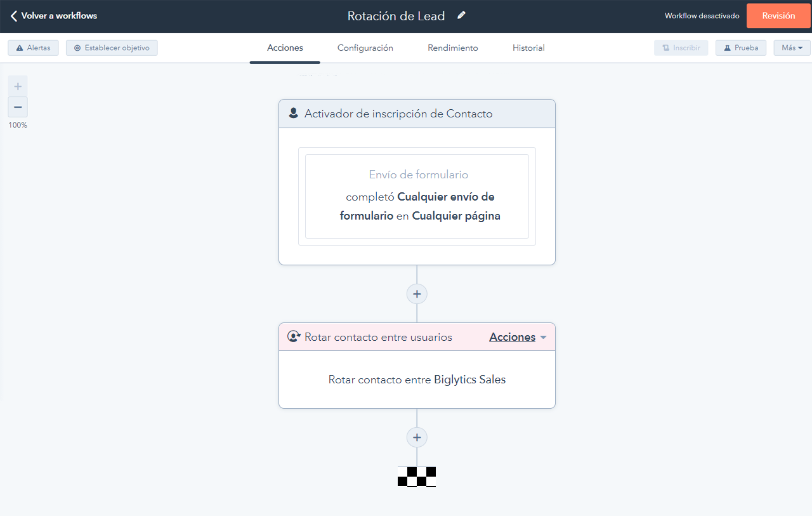
Task: Click the zoom in plus icon
Action: coord(17,85)
